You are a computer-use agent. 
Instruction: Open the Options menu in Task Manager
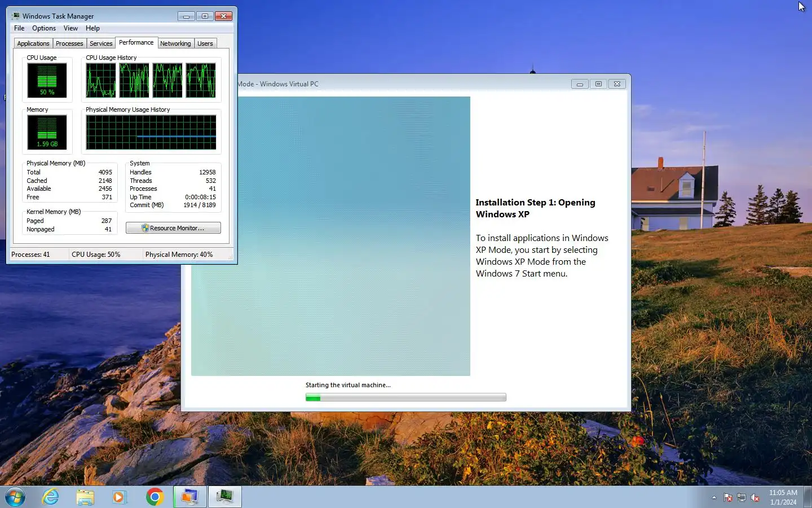tap(44, 28)
